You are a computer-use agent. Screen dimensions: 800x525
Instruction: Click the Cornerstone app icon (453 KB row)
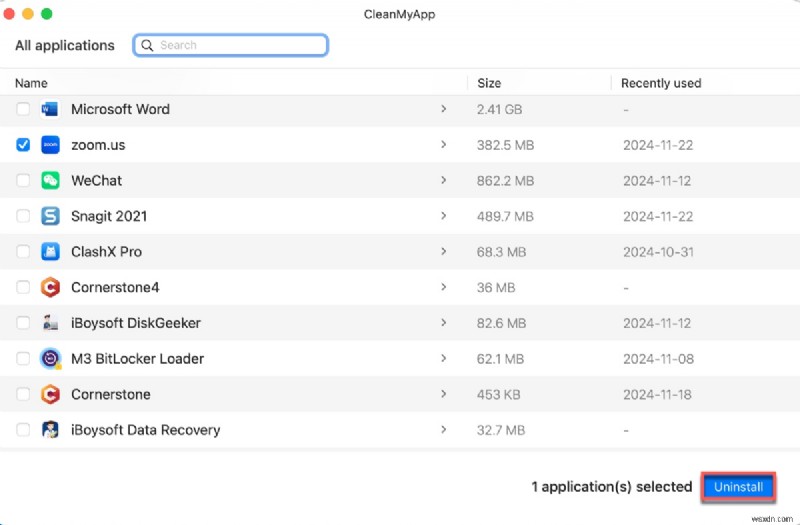coord(50,394)
